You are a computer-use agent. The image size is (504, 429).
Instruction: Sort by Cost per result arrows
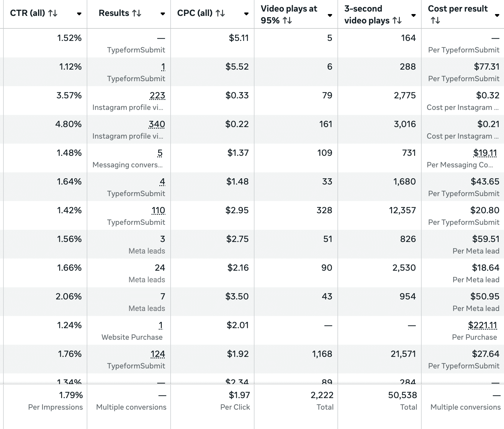[x=435, y=21]
